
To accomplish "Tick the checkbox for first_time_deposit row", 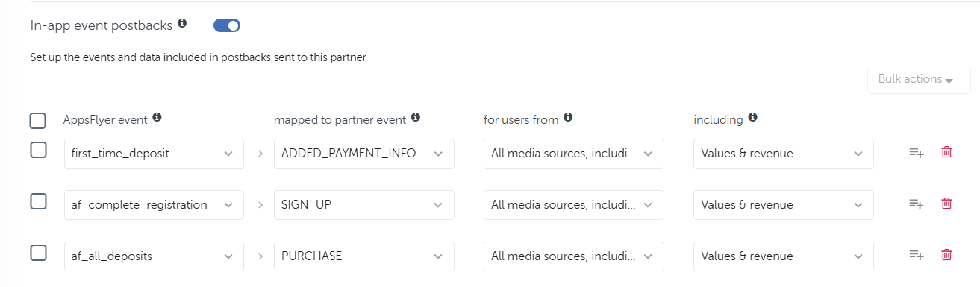I will pyautogui.click(x=38, y=150).
